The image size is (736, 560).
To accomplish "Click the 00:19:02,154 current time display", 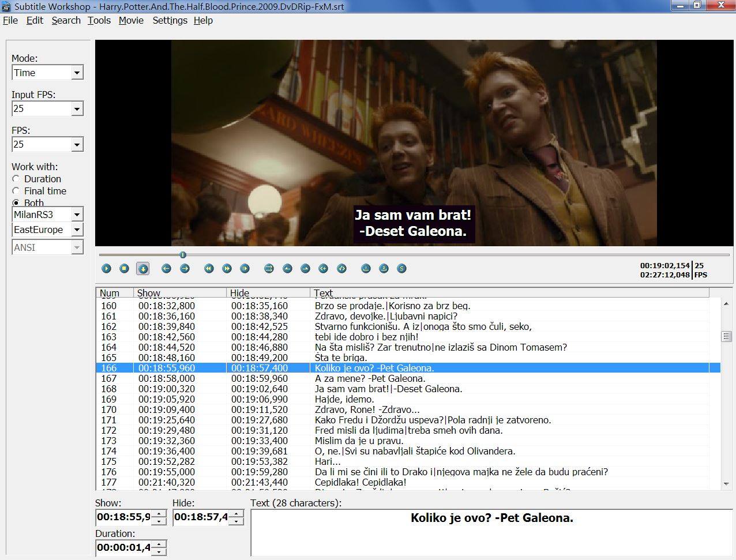I will tap(664, 266).
